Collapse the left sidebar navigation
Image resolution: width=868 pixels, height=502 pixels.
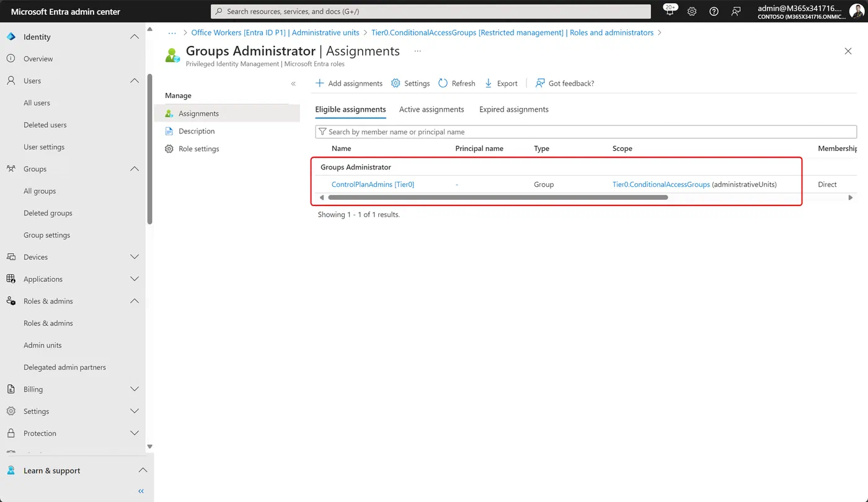141,491
